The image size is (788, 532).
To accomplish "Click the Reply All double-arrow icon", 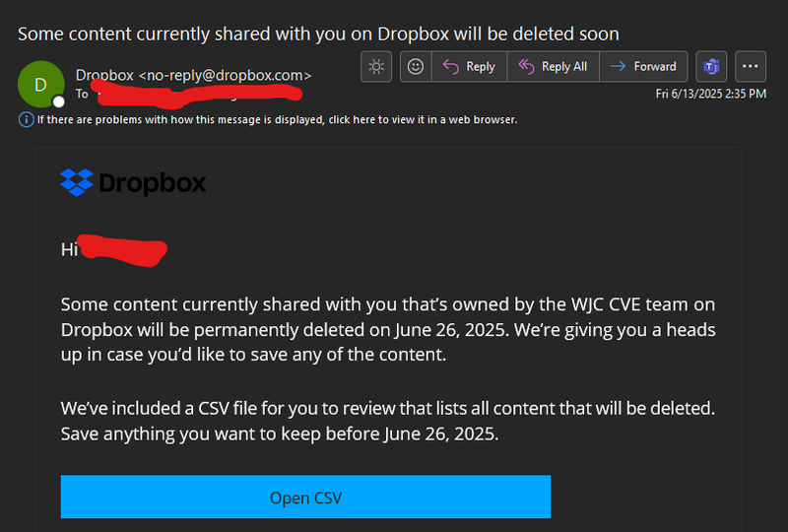I will tap(526, 67).
